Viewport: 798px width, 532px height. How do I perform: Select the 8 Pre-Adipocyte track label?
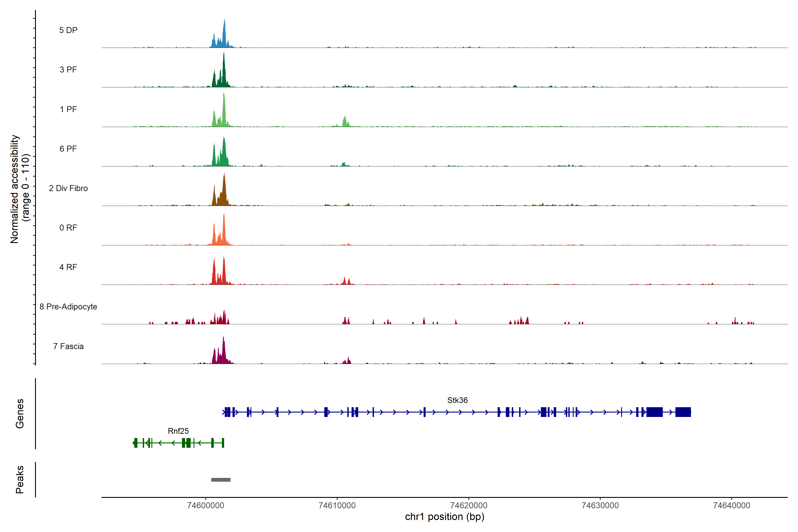tap(68, 307)
